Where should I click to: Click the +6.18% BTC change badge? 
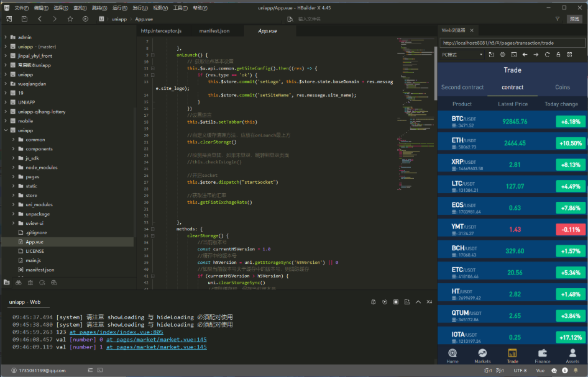click(571, 122)
